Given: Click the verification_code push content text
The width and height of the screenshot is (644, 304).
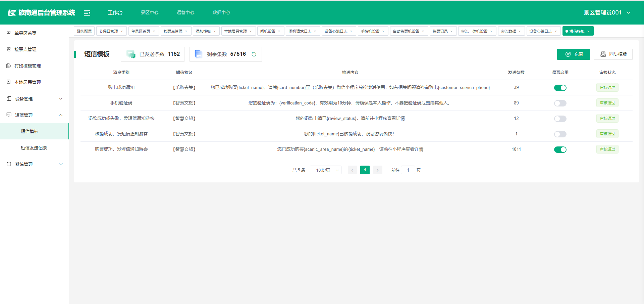Looking at the screenshot, I should point(350,103).
